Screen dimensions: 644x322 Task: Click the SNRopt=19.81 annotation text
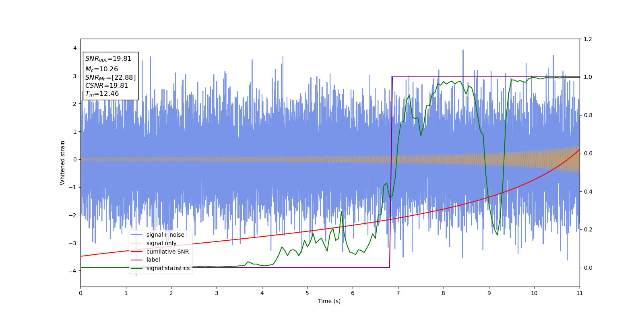tap(108, 59)
